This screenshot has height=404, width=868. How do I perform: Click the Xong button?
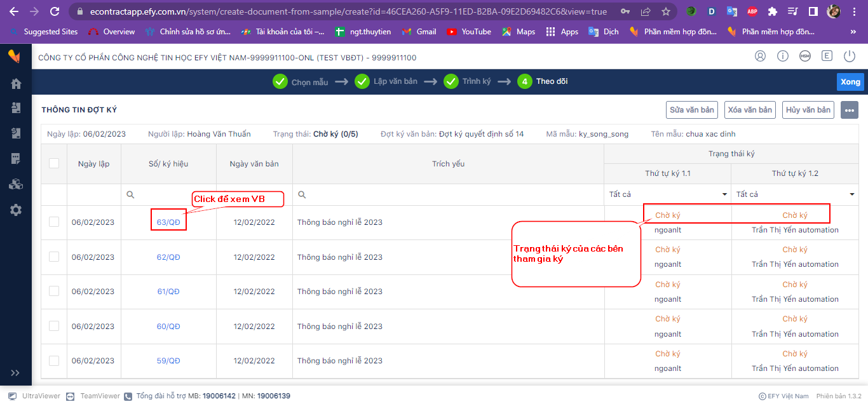click(850, 82)
